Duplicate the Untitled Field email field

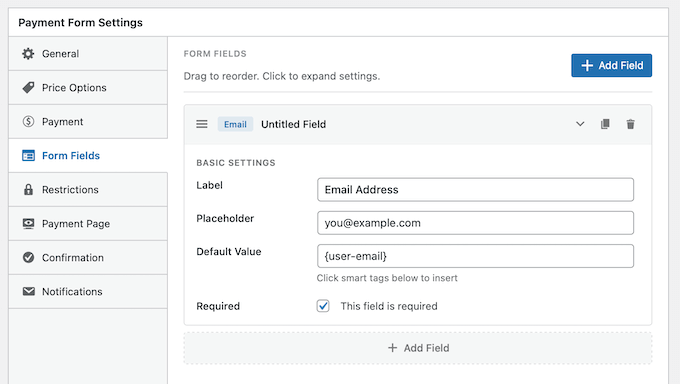[x=605, y=124]
